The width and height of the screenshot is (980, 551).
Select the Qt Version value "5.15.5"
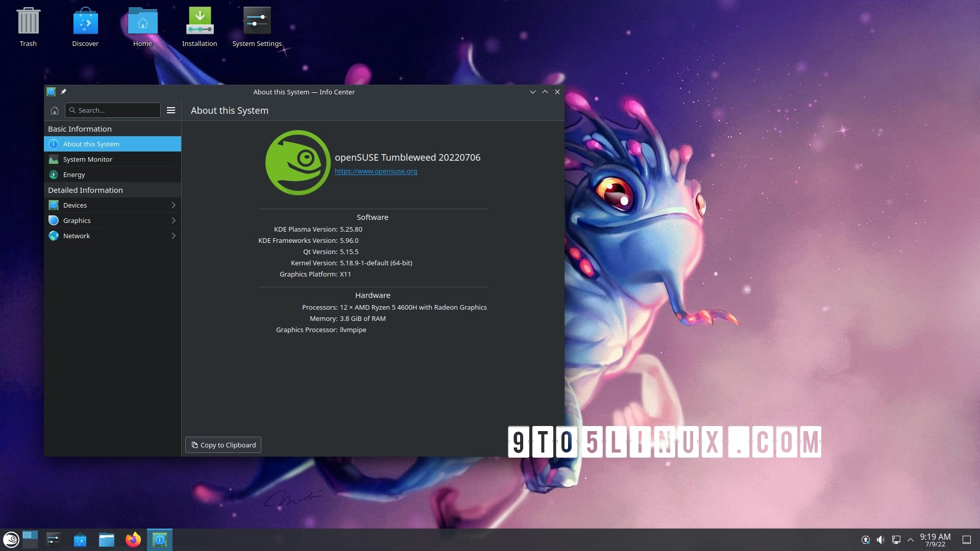coord(349,252)
